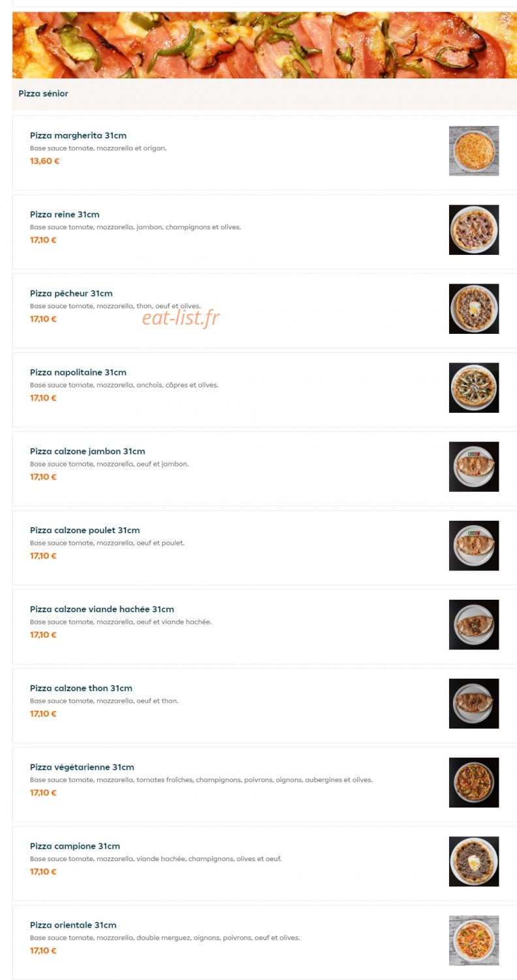
Task: Click the 13,60 € margherita price
Action: point(44,161)
